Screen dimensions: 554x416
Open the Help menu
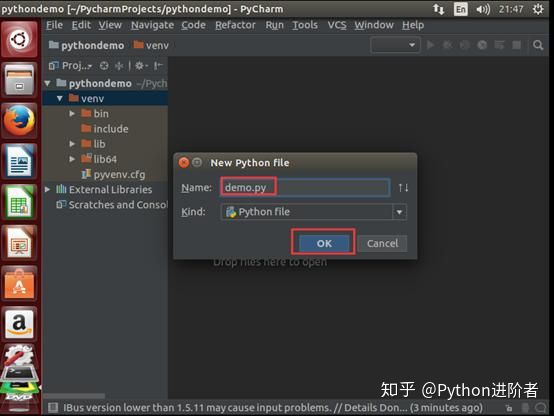coord(413,25)
